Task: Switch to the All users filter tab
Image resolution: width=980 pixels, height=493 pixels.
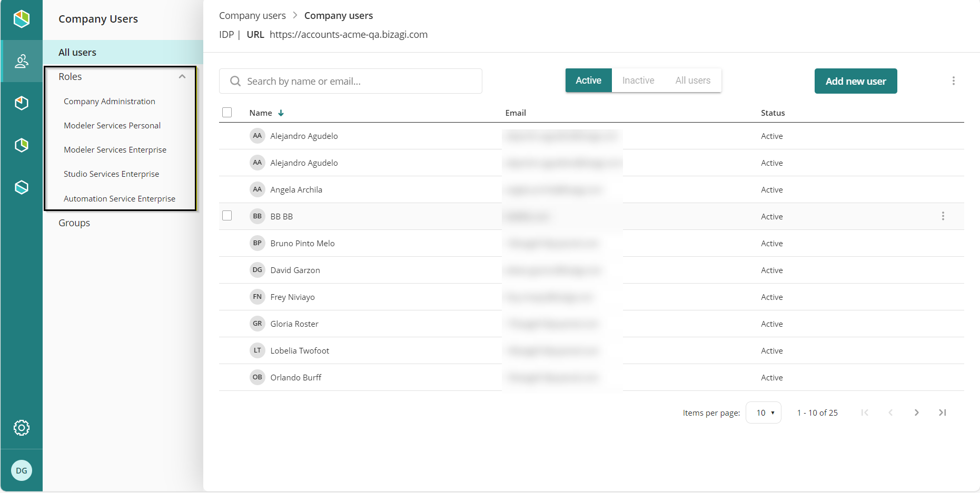Action: (693, 81)
